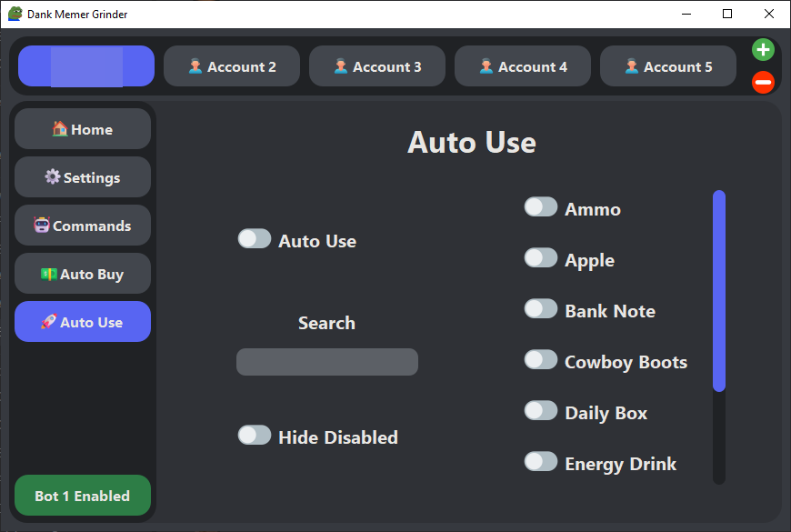Enable the Hide Disabled switch
791x532 pixels.
255,435
